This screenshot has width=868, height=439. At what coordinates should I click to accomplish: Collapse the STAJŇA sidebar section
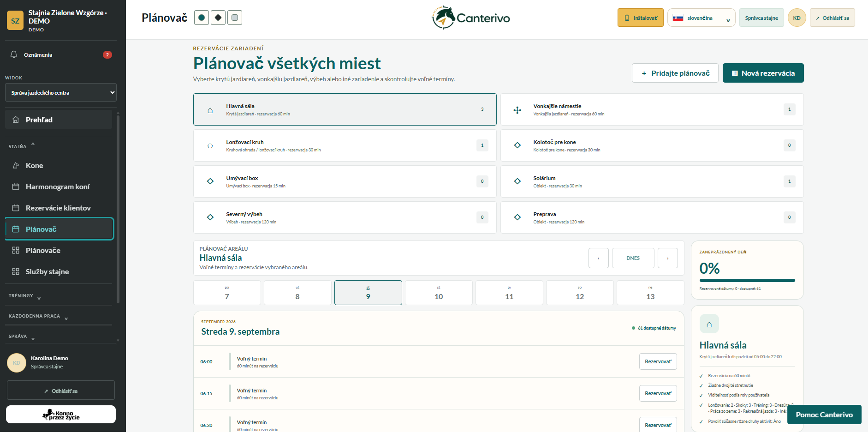[22, 146]
